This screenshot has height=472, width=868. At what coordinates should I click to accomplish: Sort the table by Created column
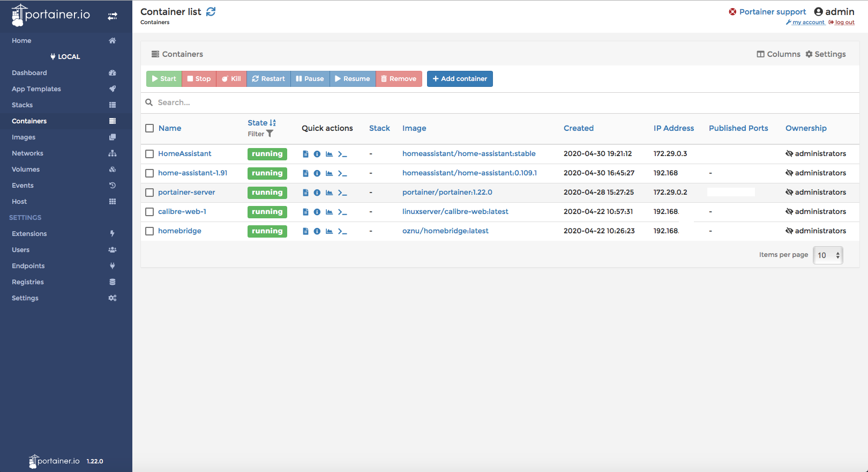578,128
